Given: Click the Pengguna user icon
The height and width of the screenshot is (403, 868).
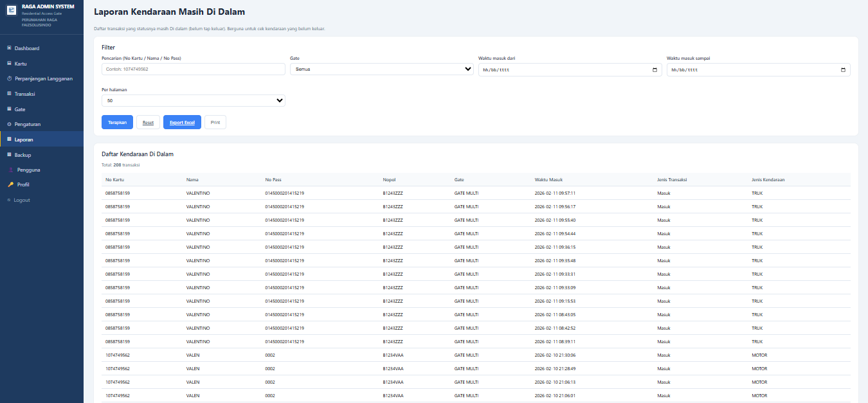Looking at the screenshot, I should (x=10, y=170).
